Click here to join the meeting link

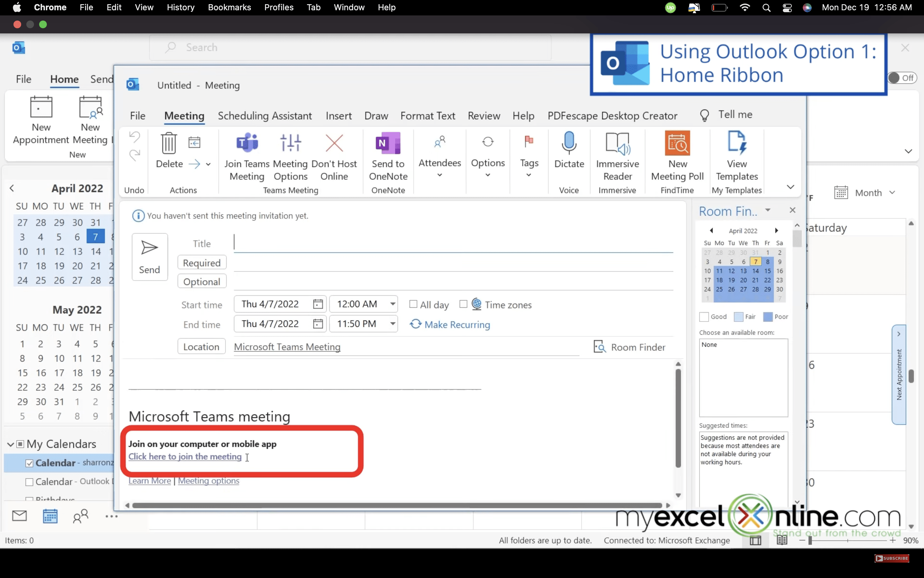(x=185, y=456)
